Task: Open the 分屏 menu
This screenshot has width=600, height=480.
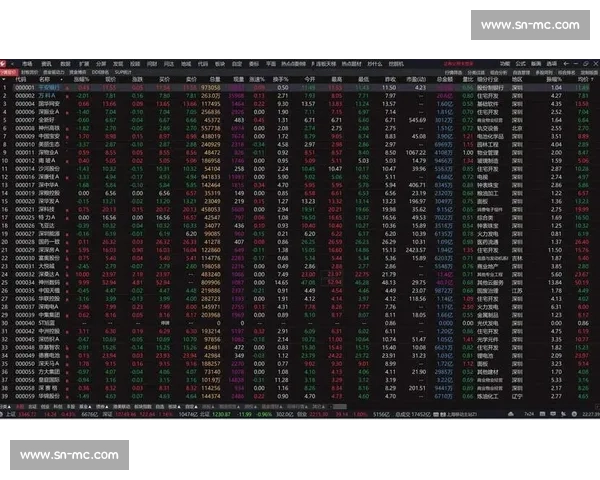Action: pyautogui.click(x=101, y=64)
